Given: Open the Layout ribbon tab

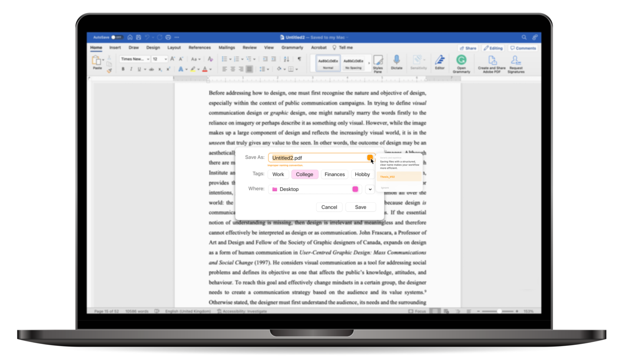Looking at the screenshot, I should 174,48.
